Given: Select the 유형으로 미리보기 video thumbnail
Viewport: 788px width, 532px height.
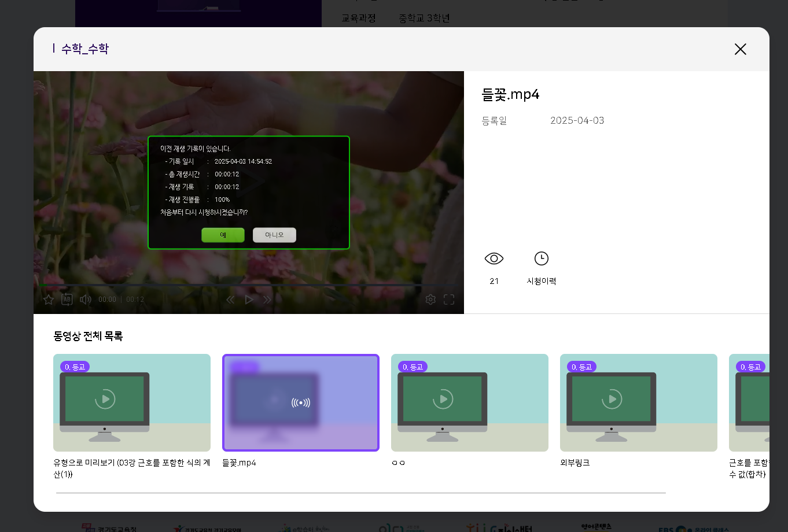Looking at the screenshot, I should pos(132,402).
